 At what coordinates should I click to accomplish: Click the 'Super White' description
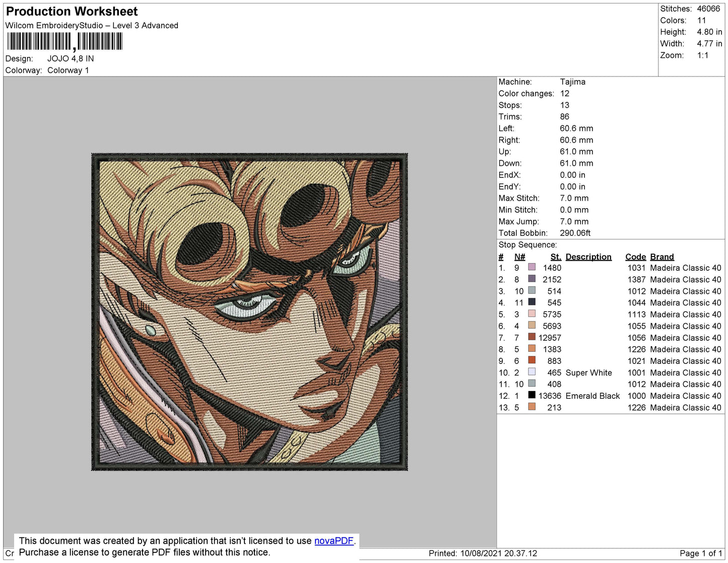(588, 372)
